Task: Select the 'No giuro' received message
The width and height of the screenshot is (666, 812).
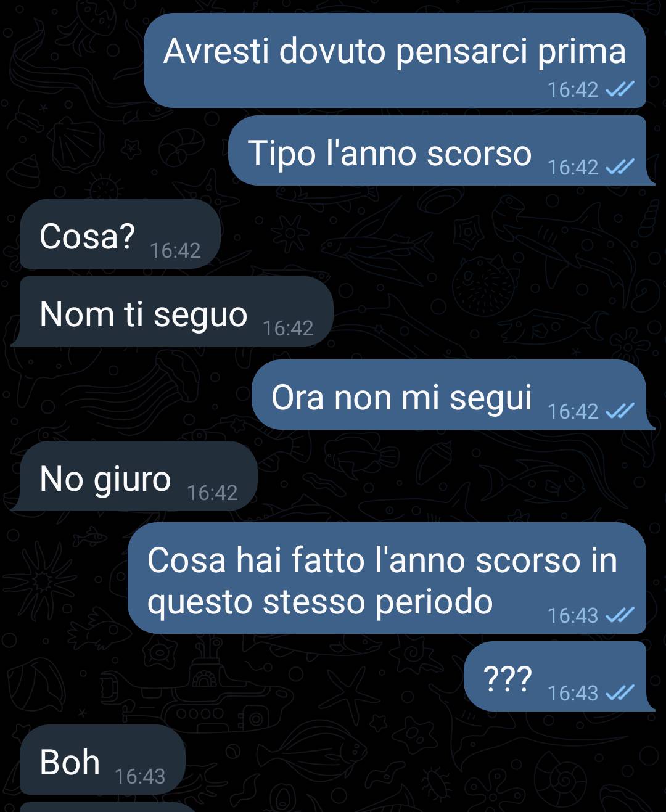Action: click(134, 476)
